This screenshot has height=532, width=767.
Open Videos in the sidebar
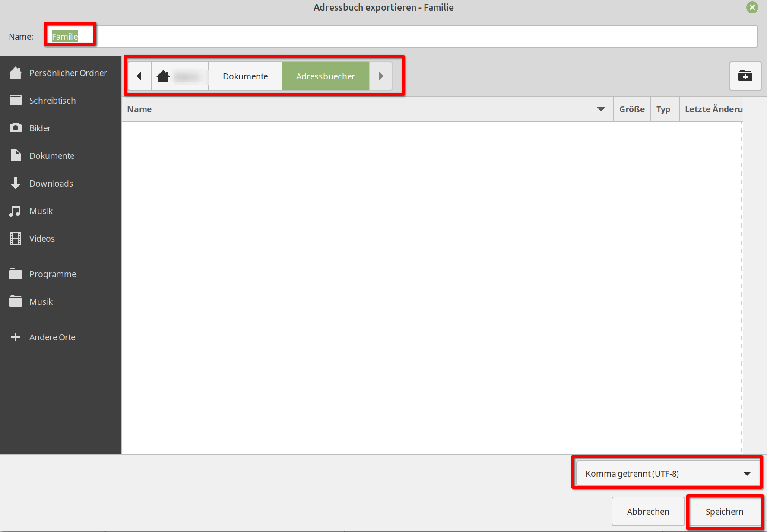[42, 239]
